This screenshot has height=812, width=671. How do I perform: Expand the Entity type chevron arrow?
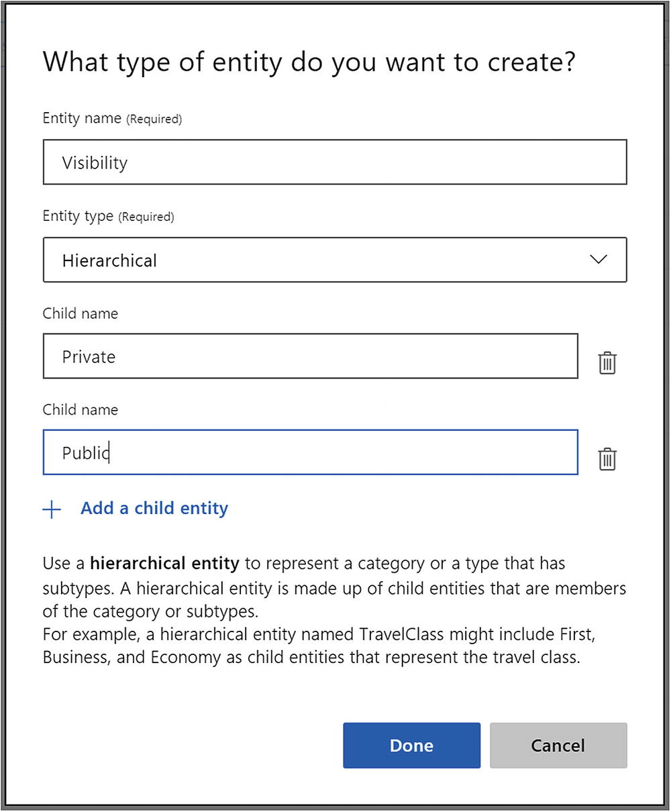(x=597, y=260)
